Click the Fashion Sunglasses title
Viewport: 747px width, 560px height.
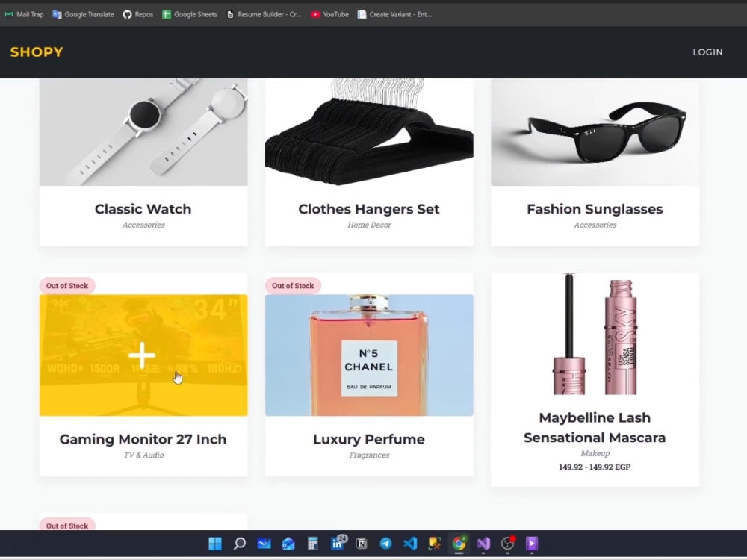point(595,209)
